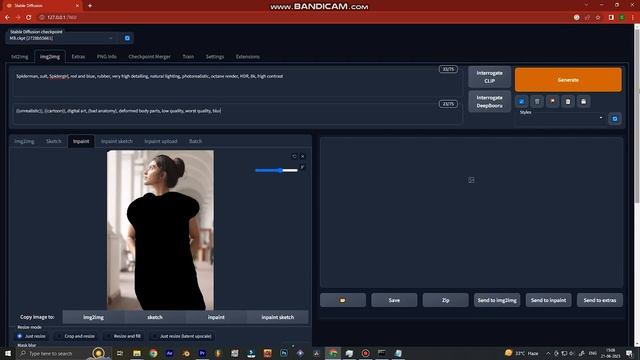This screenshot has width=640, height=360.
Task: Click the Save button
Action: pos(394,300)
